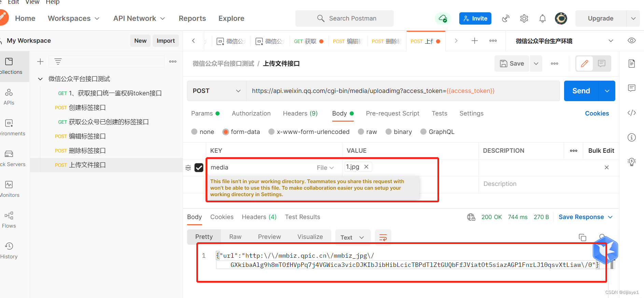This screenshot has height=298, width=644.
Task: Switch to edit mode pencil icon
Action: 585,64
